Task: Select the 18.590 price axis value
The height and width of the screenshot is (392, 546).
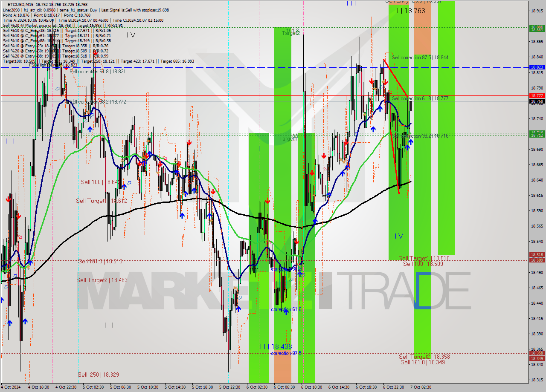Action: 537,211
